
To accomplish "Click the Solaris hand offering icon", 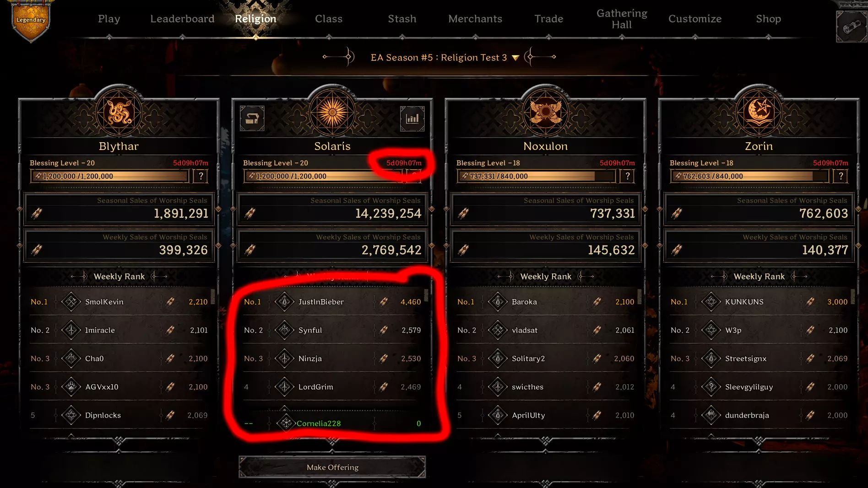I will coord(252,118).
